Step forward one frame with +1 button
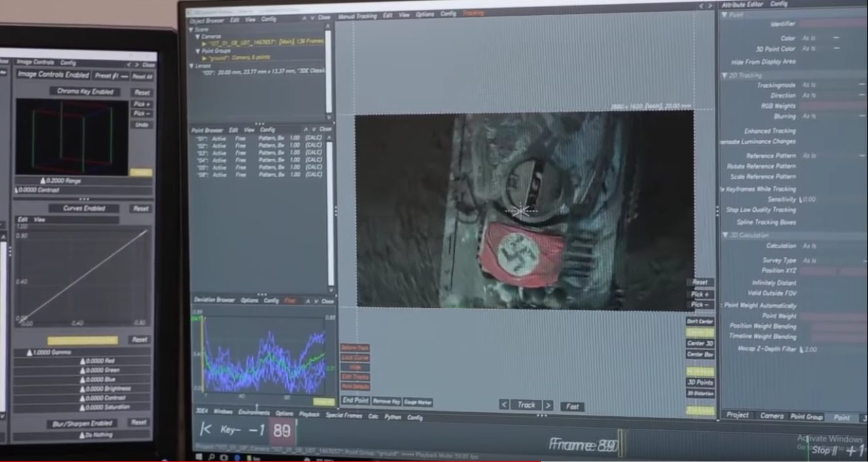The height and width of the screenshot is (462, 868). (856, 451)
